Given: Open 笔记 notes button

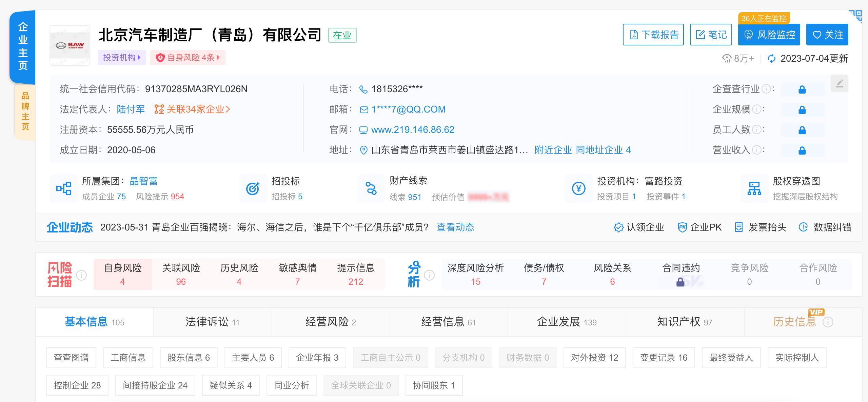Looking at the screenshot, I should (711, 35).
